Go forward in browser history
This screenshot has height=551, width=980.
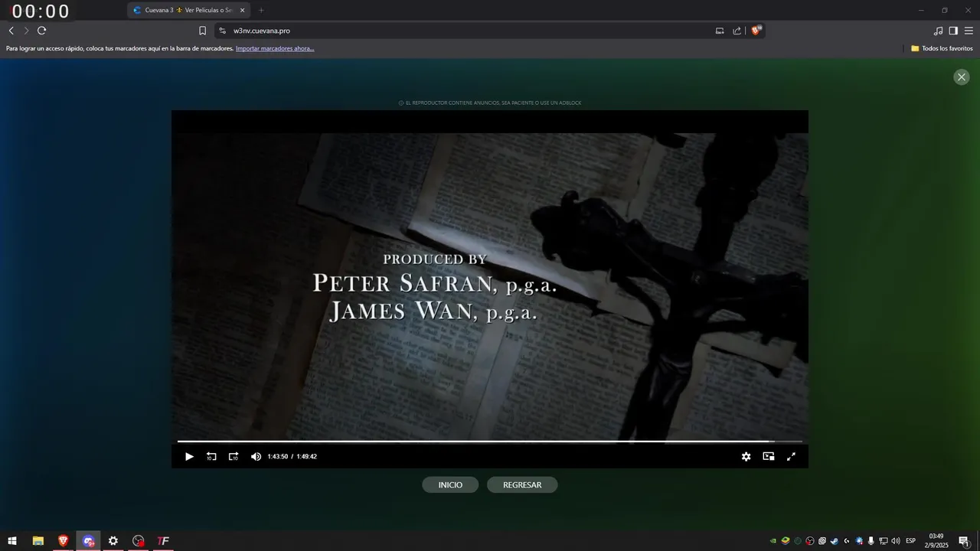[26, 31]
